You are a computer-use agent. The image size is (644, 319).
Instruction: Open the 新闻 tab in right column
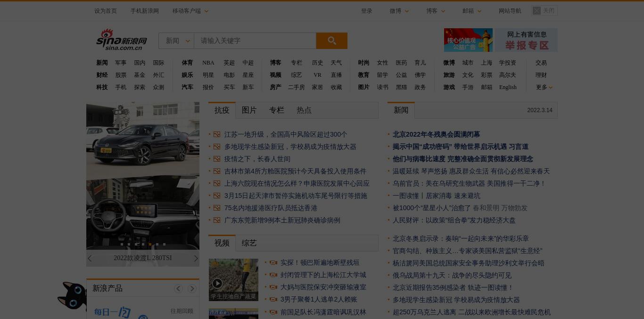[401, 110]
